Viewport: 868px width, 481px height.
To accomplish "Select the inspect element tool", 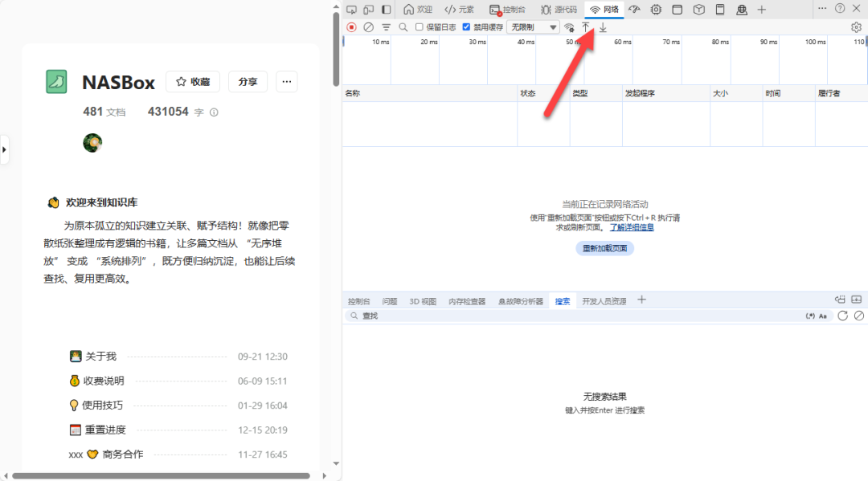I will pos(351,9).
